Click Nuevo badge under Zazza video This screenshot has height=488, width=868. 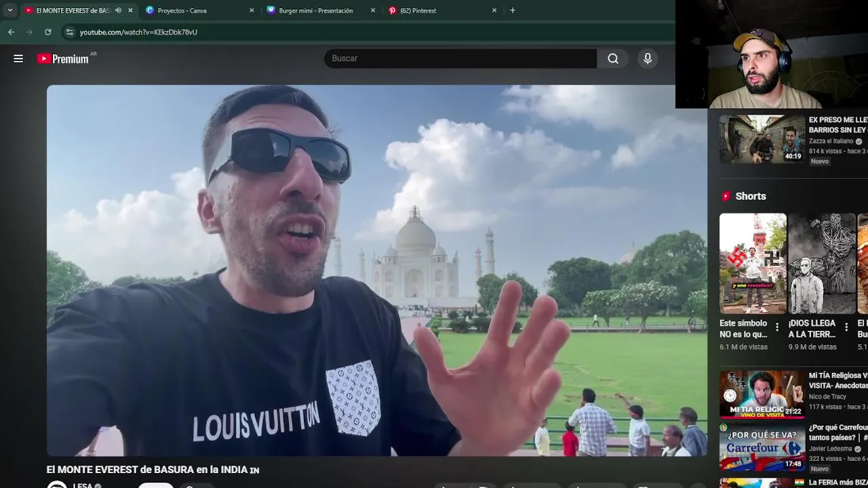[820, 161]
